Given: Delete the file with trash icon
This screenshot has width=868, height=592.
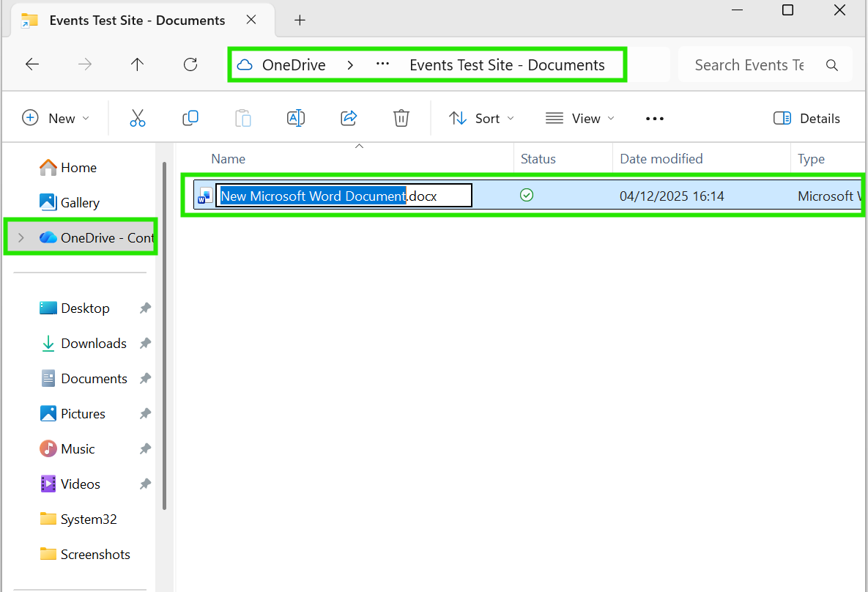Looking at the screenshot, I should coord(401,118).
